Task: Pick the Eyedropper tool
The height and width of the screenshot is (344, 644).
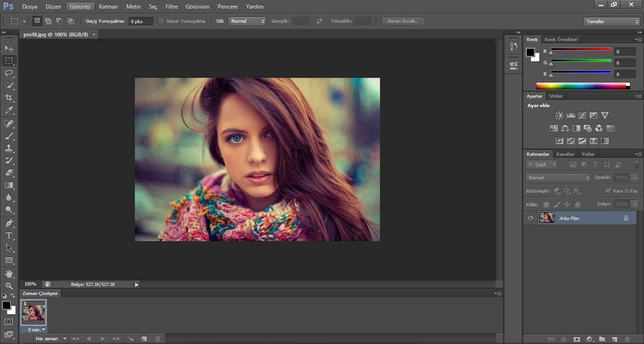Action: click(9, 110)
